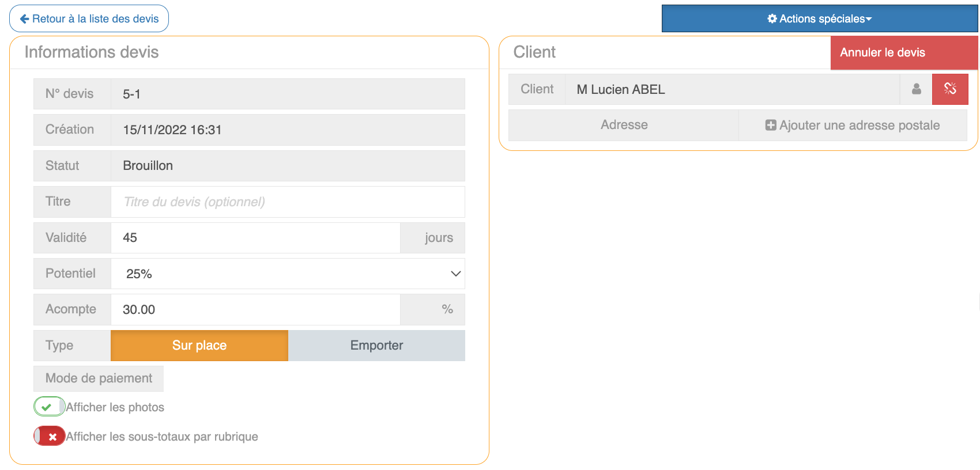
Task: Click the gear icon in Actions spéciales
Action: point(772,18)
